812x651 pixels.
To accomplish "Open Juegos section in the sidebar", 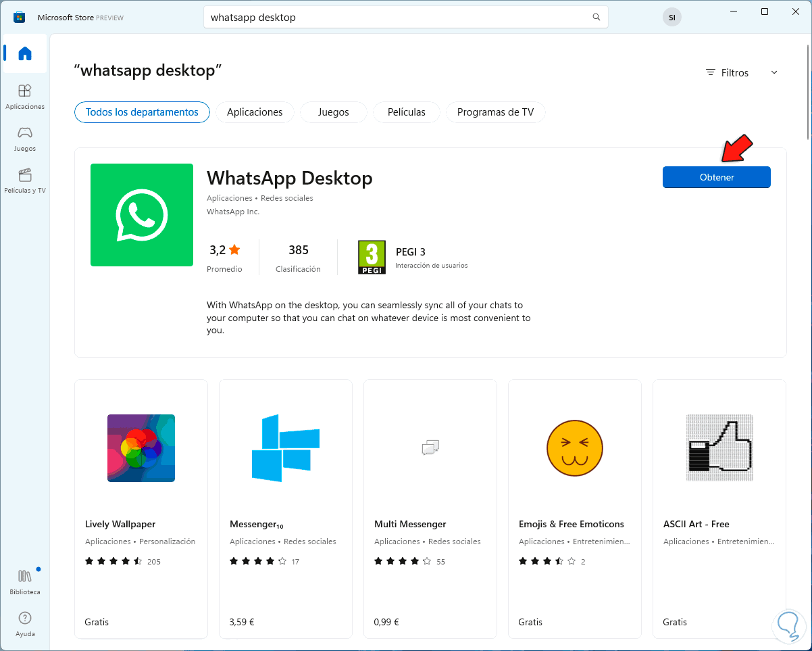I will (25, 139).
